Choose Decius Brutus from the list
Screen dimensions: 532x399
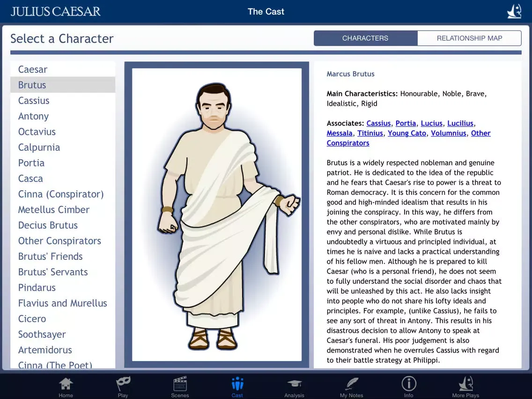[x=63, y=225]
